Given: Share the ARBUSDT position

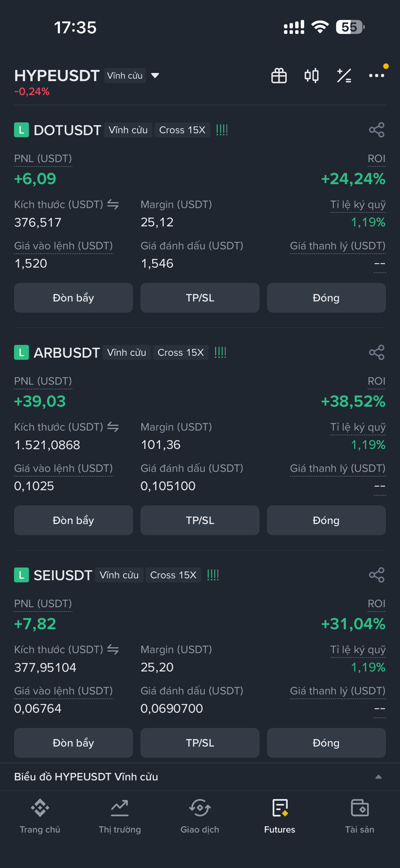Looking at the screenshot, I should point(376,353).
